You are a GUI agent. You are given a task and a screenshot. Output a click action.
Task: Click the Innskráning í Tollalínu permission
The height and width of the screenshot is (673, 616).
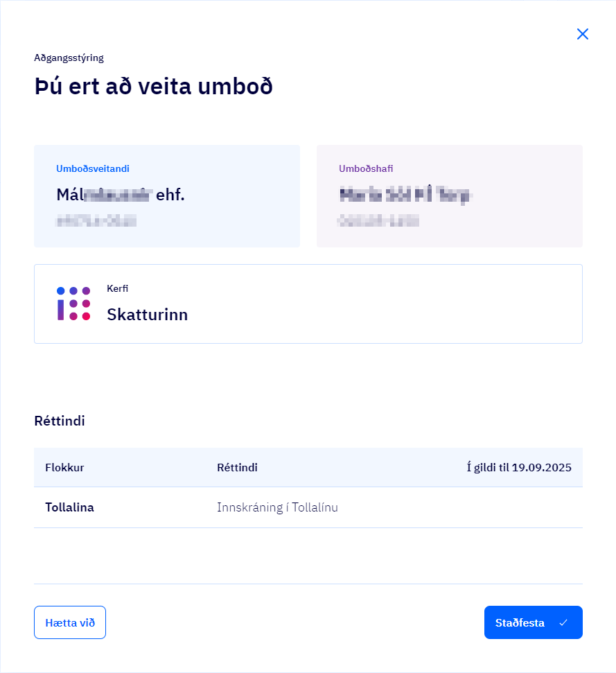coord(277,507)
